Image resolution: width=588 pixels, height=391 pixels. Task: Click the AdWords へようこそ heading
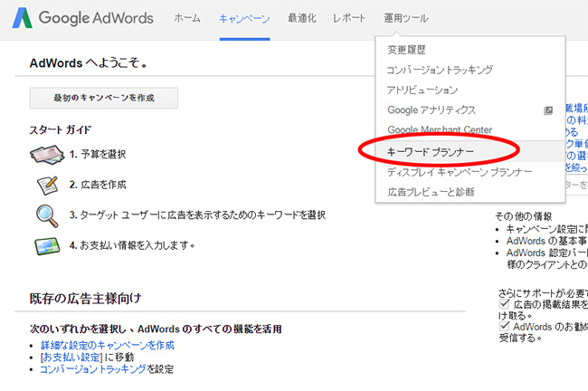(89, 62)
